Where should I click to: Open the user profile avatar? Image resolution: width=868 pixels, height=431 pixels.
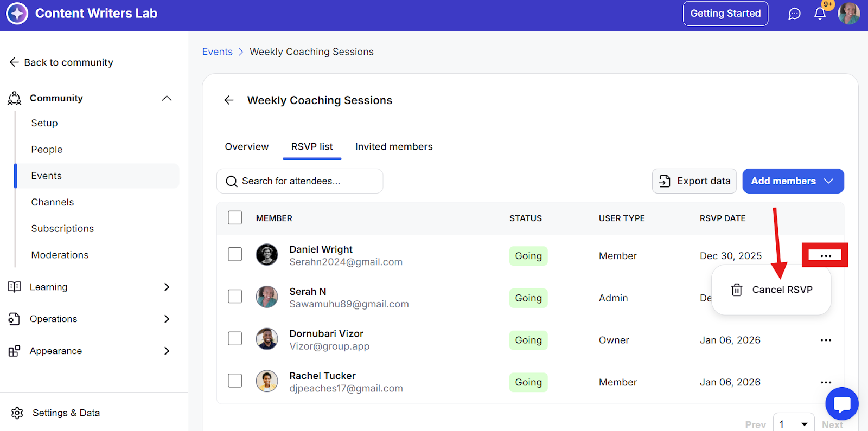tap(848, 14)
